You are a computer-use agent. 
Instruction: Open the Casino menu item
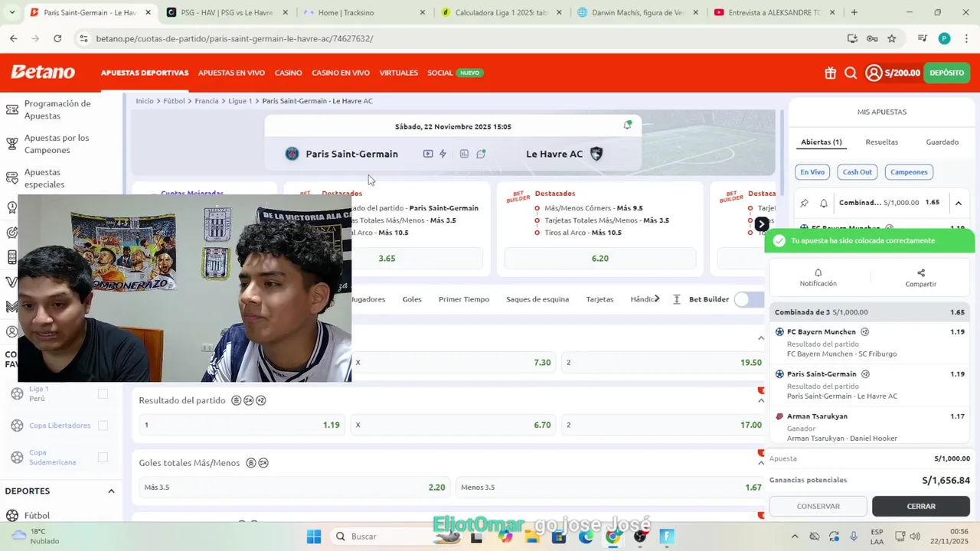[288, 73]
